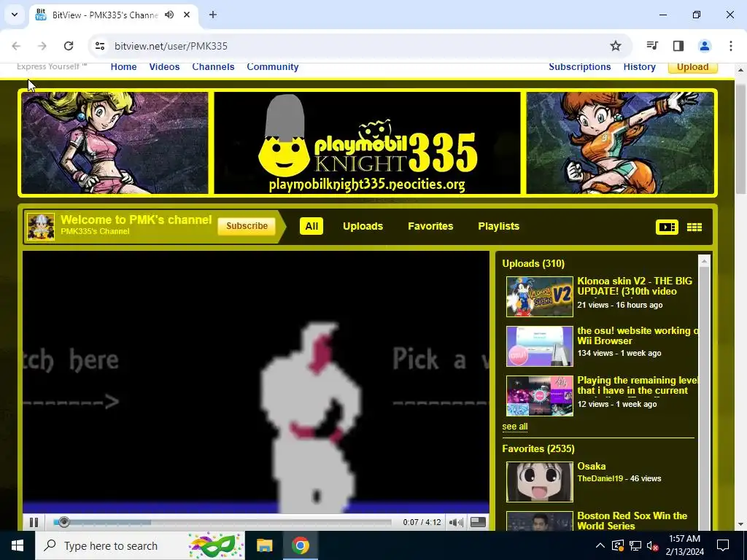
Task: Bookmark this page with star icon
Action: (616, 46)
